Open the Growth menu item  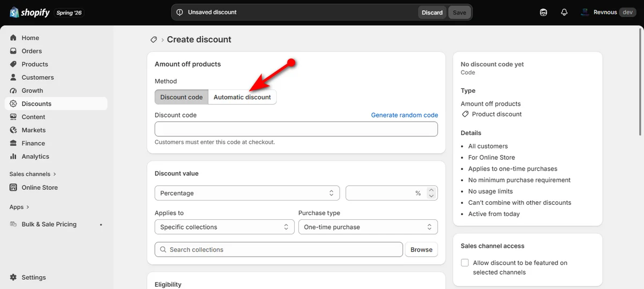(56, 91)
